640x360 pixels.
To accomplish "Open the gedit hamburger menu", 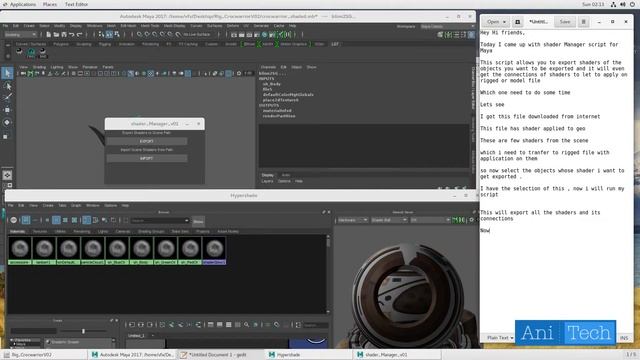I will tap(584, 22).
